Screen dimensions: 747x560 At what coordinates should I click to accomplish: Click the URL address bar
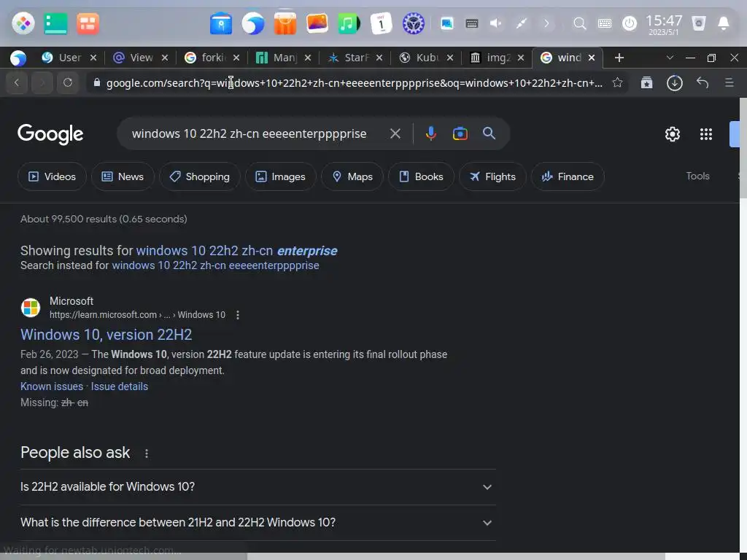pyautogui.click(x=354, y=83)
